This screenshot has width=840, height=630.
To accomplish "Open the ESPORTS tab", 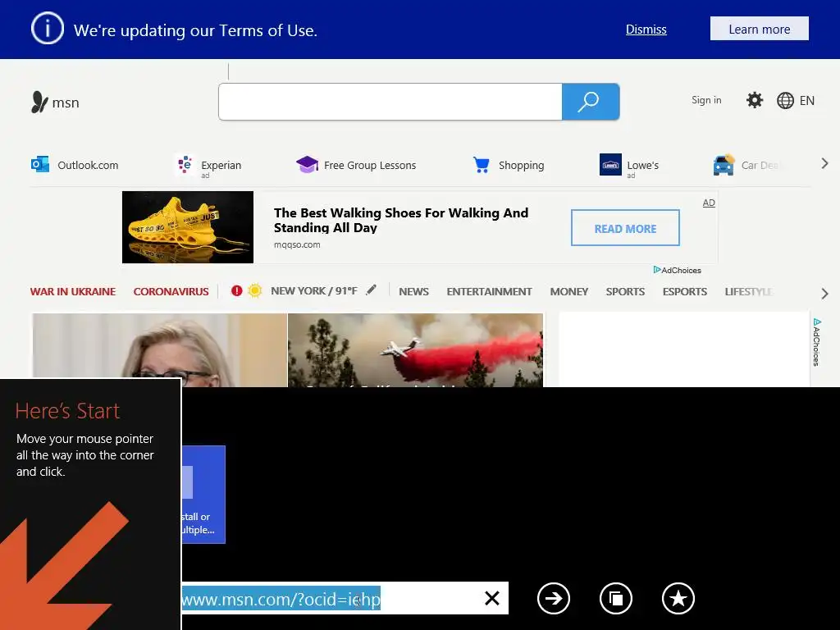I will pyautogui.click(x=685, y=291).
